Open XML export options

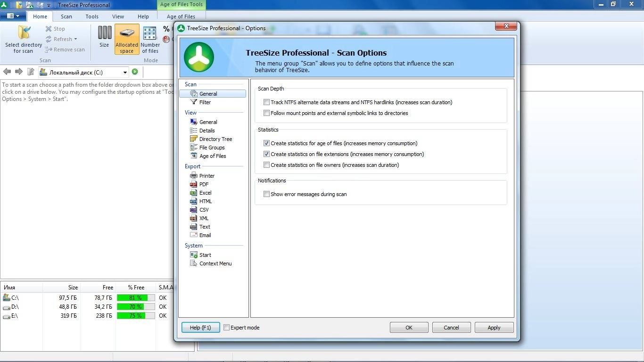204,218
